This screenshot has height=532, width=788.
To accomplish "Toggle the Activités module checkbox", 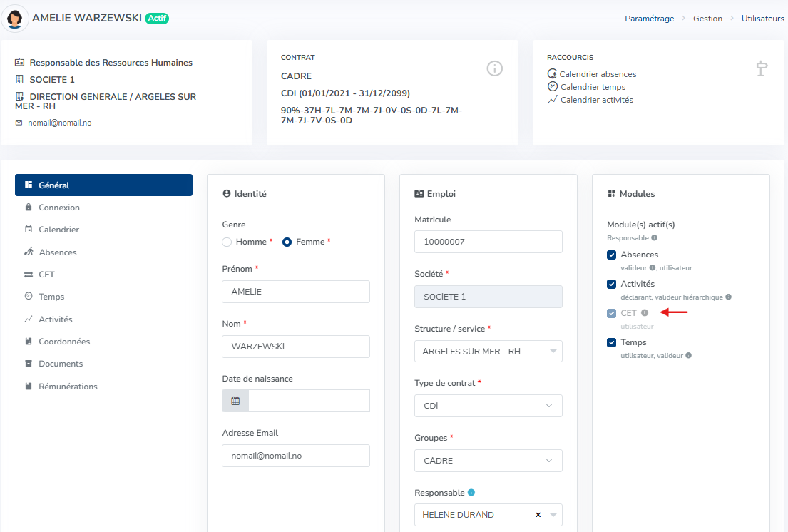I will click(611, 284).
